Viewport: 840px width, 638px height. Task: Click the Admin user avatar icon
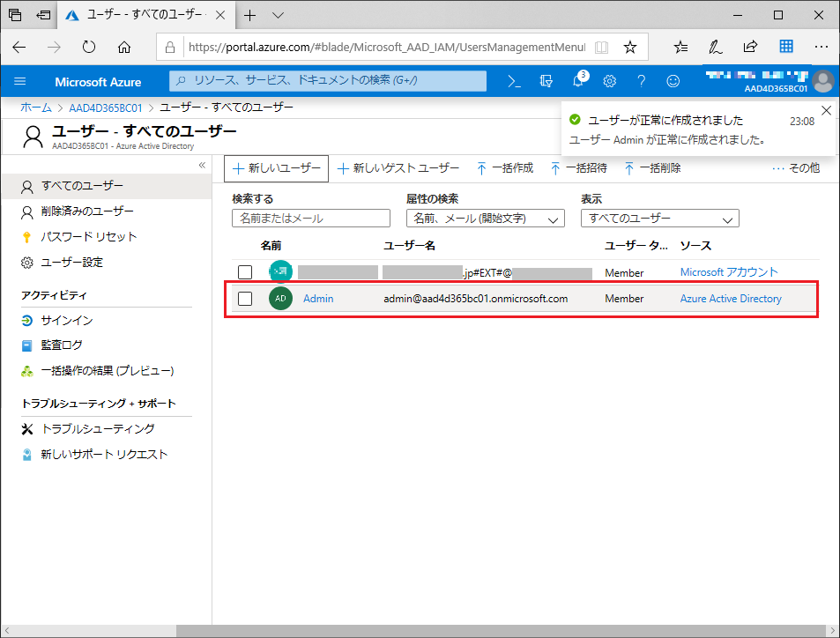(x=280, y=299)
